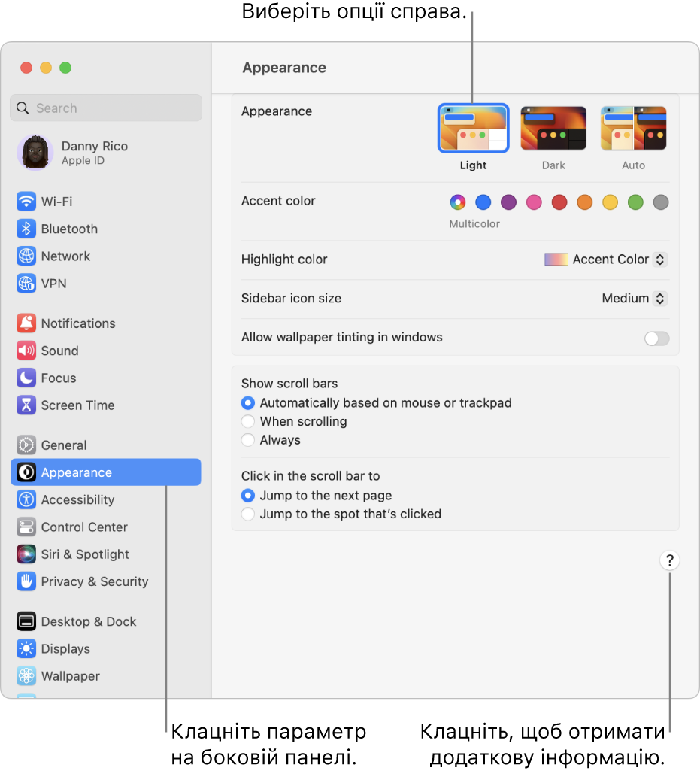The height and width of the screenshot is (774, 700).
Task: Select the Accessibility icon
Action: point(26,499)
